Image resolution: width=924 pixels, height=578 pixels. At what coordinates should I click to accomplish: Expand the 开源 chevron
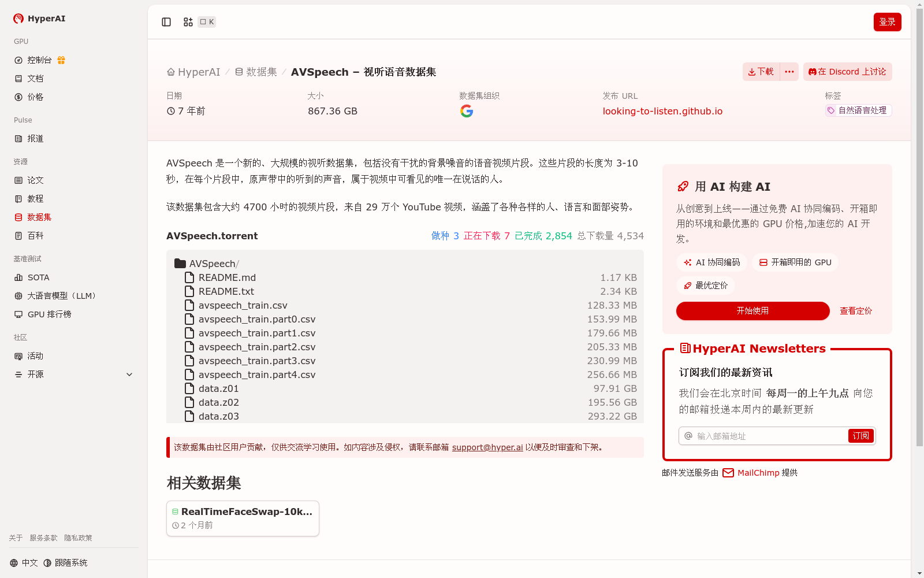[129, 375]
